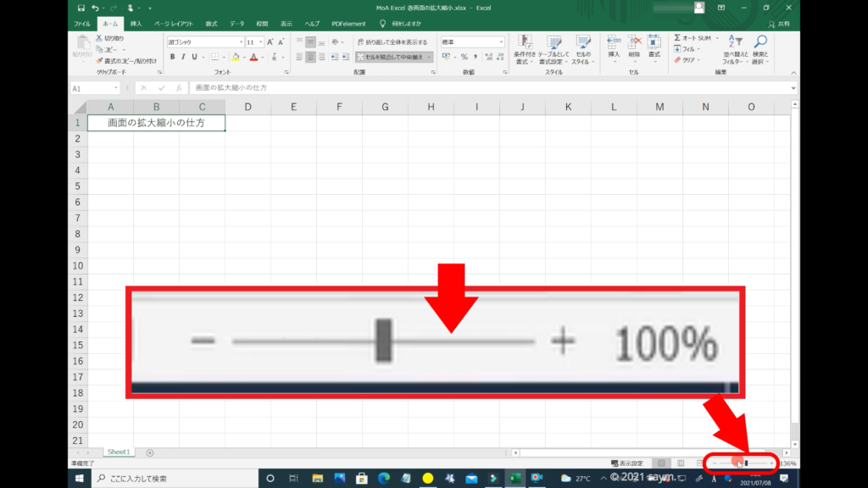Image resolution: width=868 pixels, height=488 pixels.
Task: Open the 挿入 (Insert) ribbon tab
Action: (136, 24)
